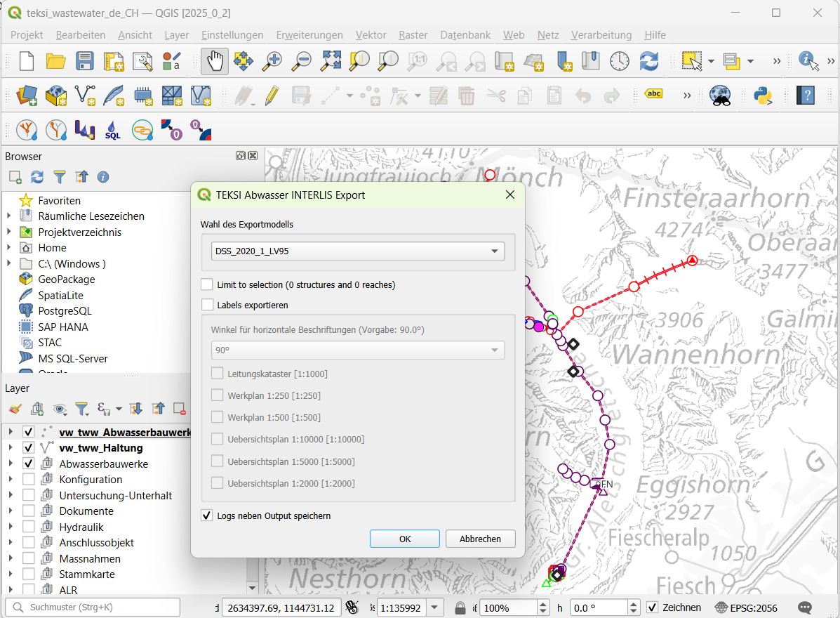Click the Open Project folder icon

56,61
